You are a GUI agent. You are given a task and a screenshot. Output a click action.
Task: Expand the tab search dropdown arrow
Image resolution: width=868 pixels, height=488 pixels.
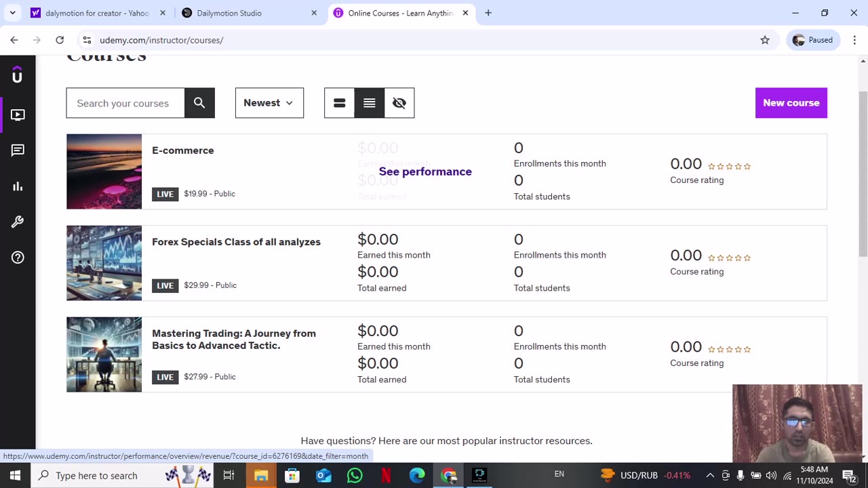coord(12,13)
